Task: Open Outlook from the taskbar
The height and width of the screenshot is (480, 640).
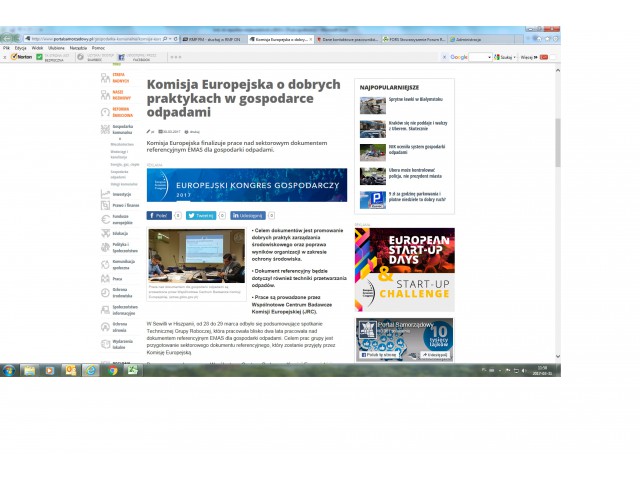Action: (71, 369)
